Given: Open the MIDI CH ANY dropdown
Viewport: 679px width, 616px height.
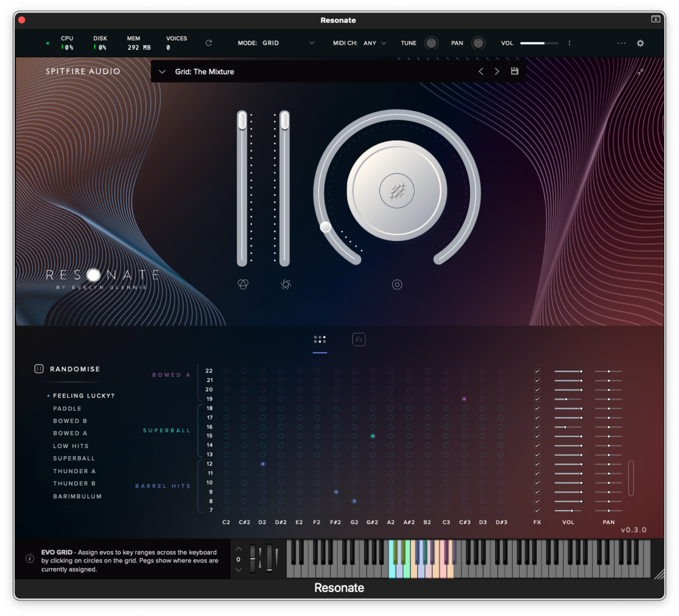Looking at the screenshot, I should [x=384, y=43].
